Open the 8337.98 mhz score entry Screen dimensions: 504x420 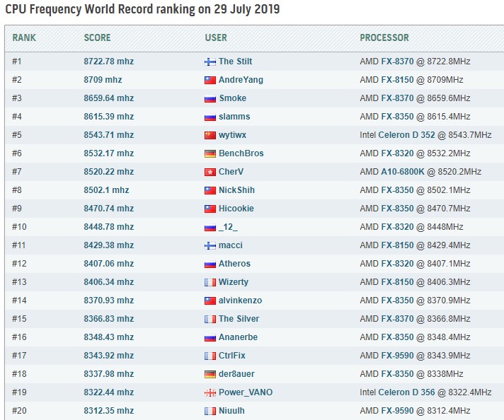pos(108,374)
